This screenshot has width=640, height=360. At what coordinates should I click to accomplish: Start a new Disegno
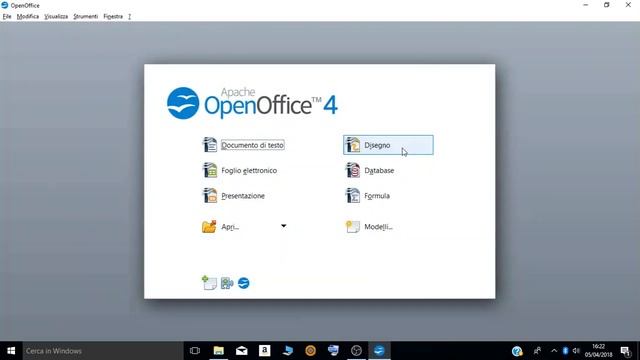[x=388, y=145]
